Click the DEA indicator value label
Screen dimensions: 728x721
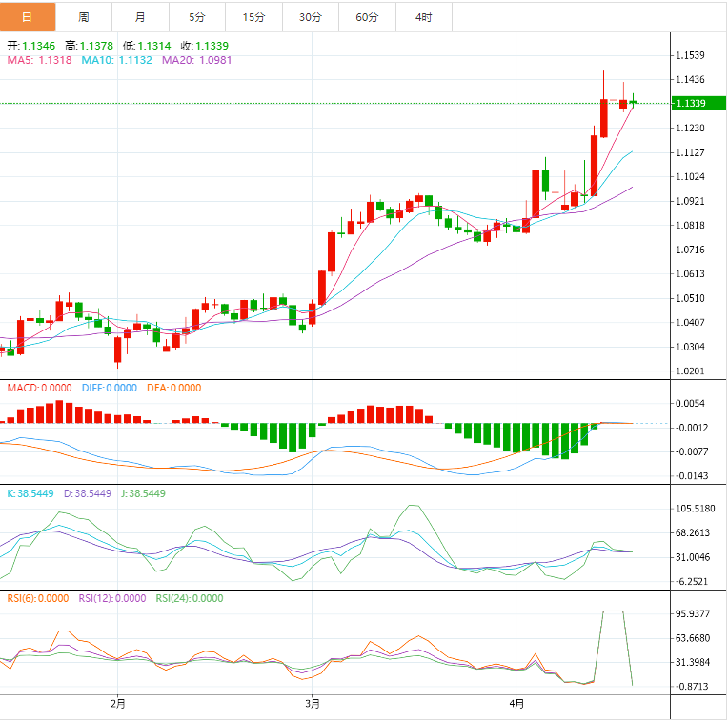point(172,388)
